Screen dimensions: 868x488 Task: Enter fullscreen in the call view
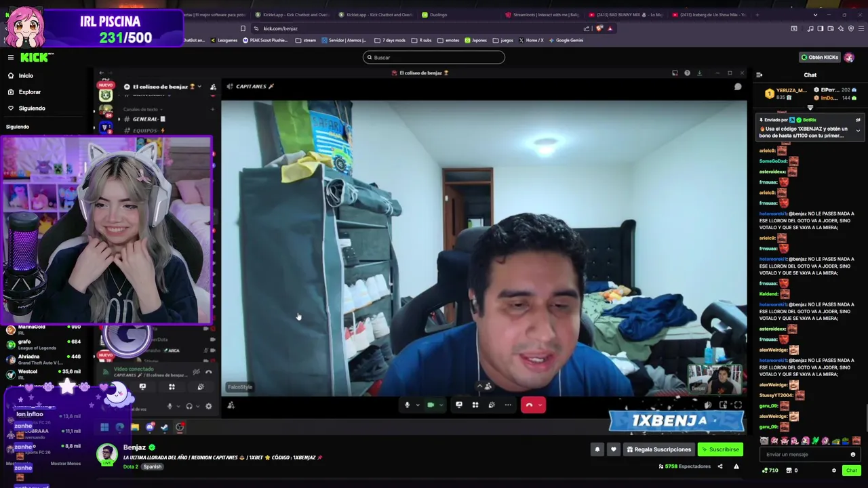pos(738,405)
